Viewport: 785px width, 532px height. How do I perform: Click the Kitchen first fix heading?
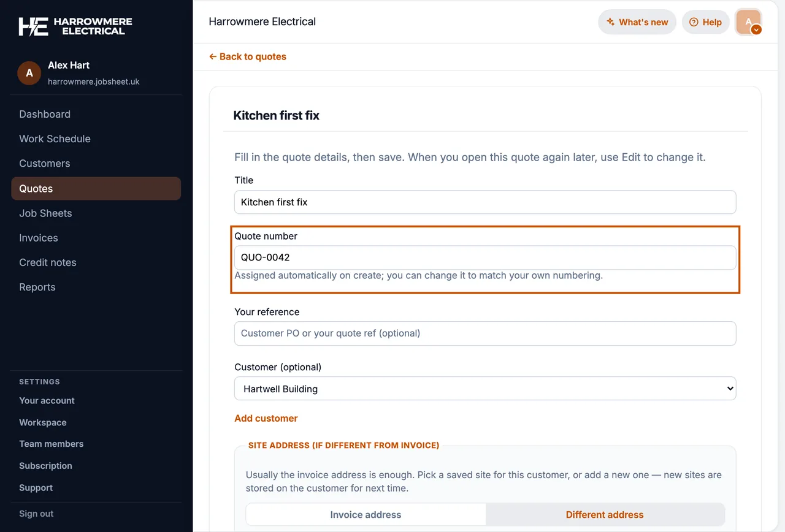[277, 115]
